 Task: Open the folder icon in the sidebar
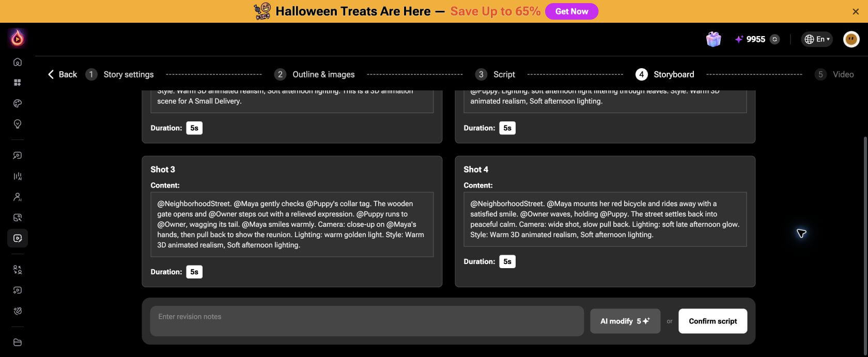[18, 342]
